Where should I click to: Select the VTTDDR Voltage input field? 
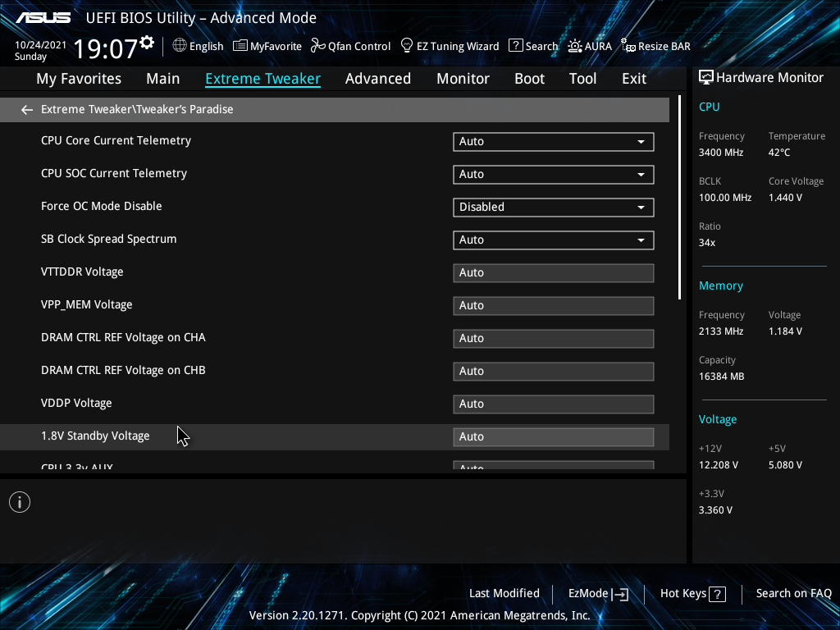(x=554, y=272)
